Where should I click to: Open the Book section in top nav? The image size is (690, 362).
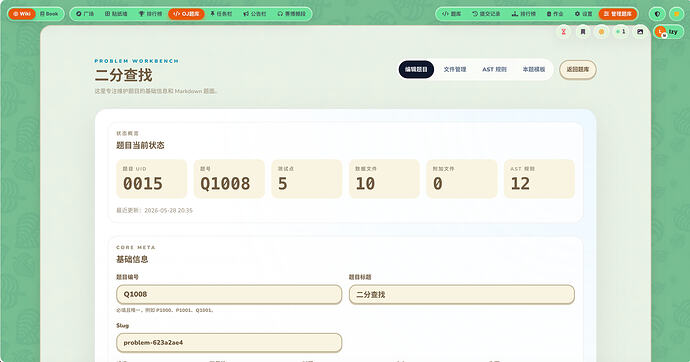tap(49, 14)
